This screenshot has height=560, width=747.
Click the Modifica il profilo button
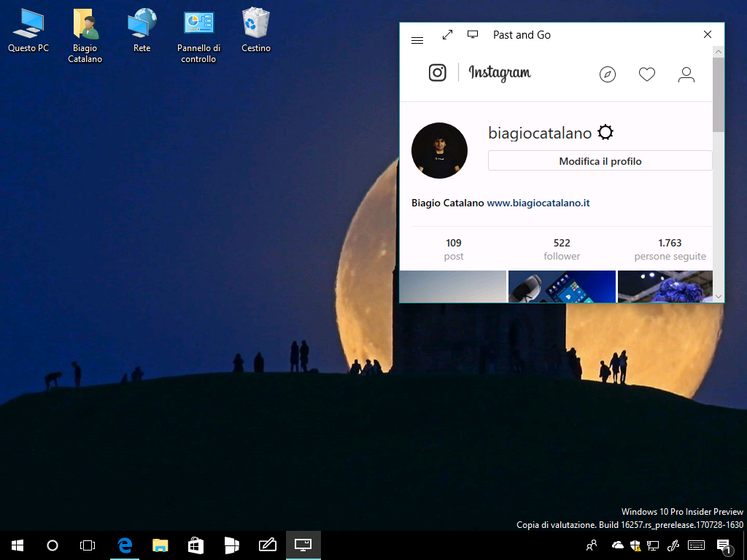click(x=600, y=161)
